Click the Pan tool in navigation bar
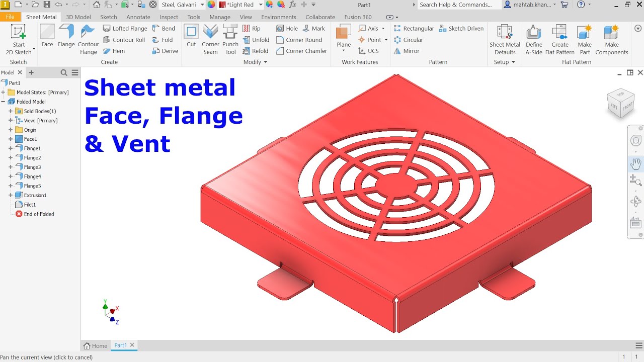 click(636, 163)
